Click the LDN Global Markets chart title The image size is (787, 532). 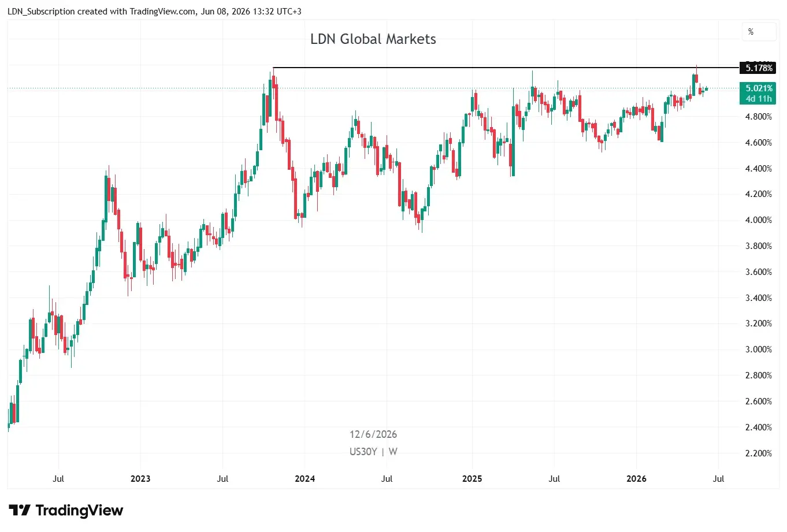point(373,39)
